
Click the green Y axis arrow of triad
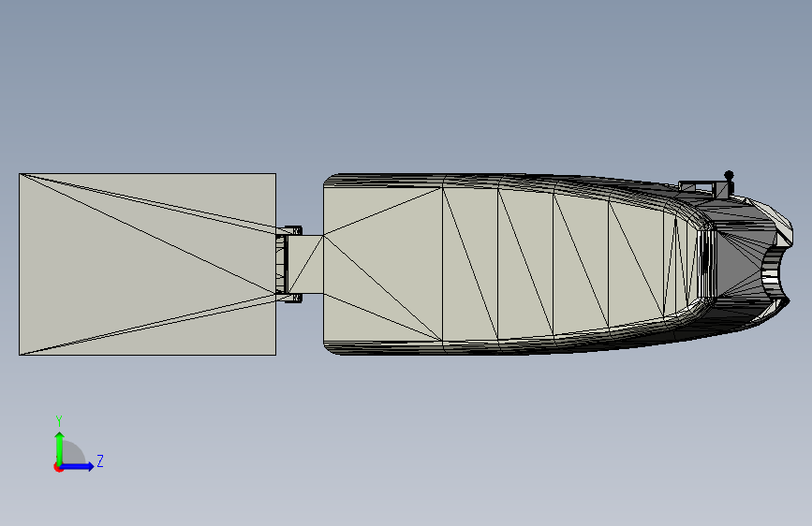tap(59, 448)
